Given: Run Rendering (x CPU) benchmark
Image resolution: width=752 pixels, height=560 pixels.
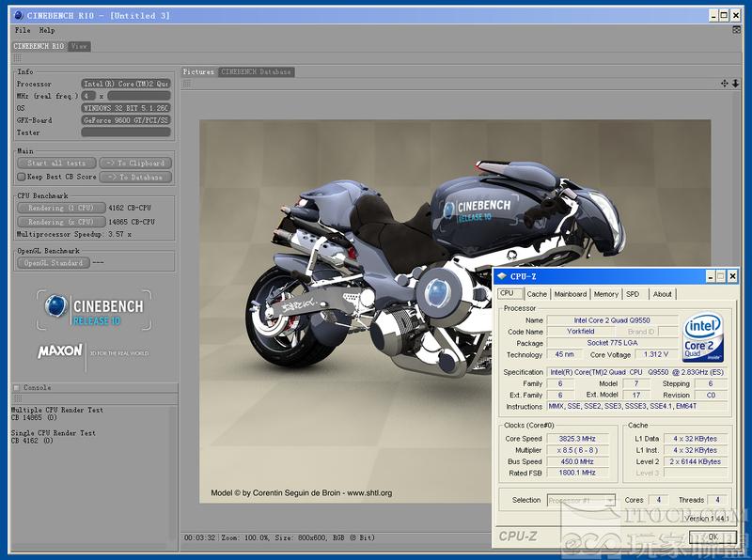Looking at the screenshot, I should tap(61, 222).
